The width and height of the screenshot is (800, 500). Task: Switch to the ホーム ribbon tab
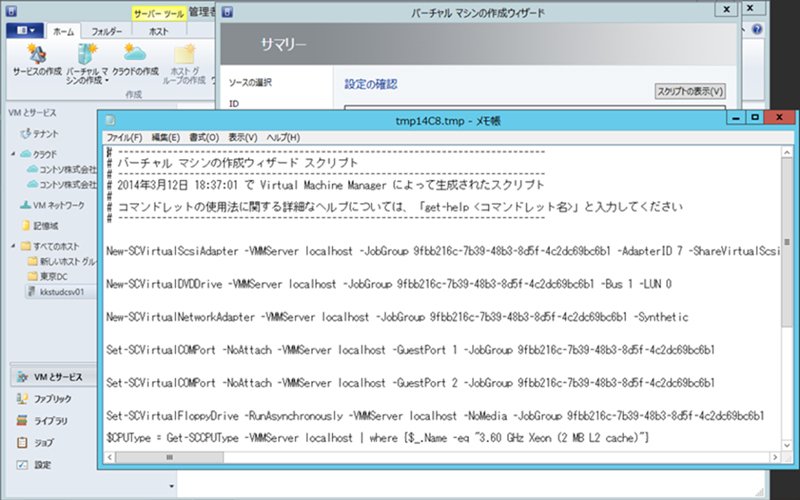(x=63, y=32)
